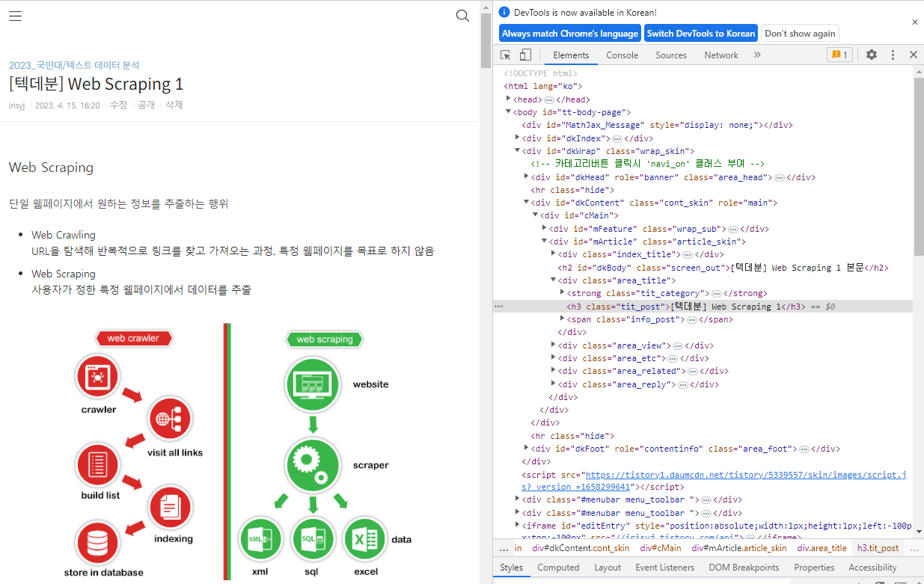The height and width of the screenshot is (584, 924).
Task: Switch to the Console tab
Action: point(622,55)
